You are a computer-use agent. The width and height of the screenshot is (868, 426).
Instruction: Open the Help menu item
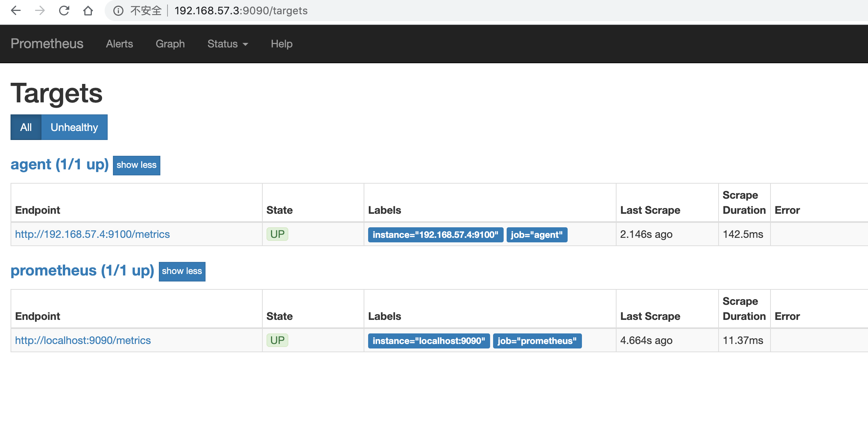[282, 44]
